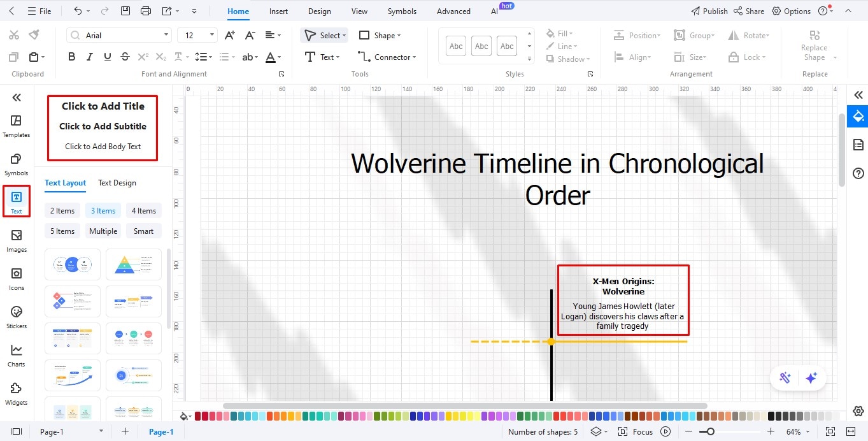Image resolution: width=868 pixels, height=441 pixels.
Task: Select the 4 Items layout filter
Action: [144, 211]
